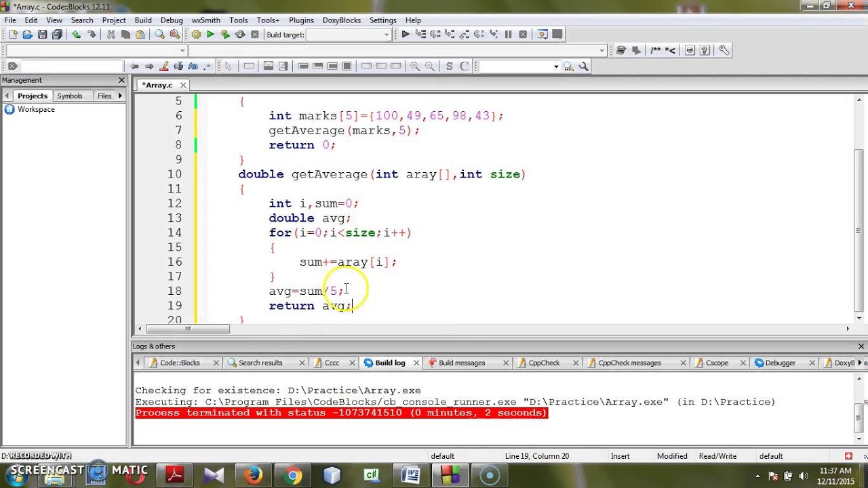Build the project with the gear icon
868x488 pixels.
click(196, 35)
